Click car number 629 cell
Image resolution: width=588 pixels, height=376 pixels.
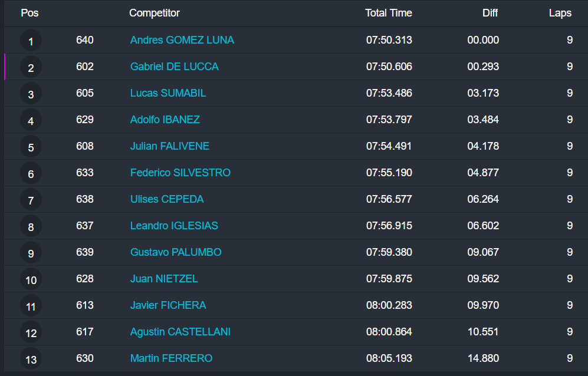pyautogui.click(x=85, y=120)
